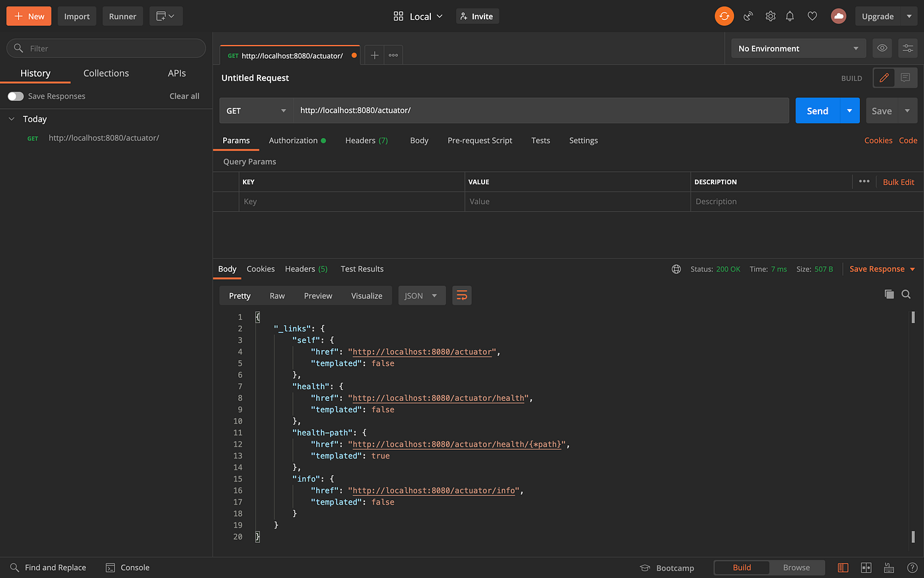Toggle text wrapping in the response viewer
Viewport: 924px width, 578px height.
[x=461, y=295]
